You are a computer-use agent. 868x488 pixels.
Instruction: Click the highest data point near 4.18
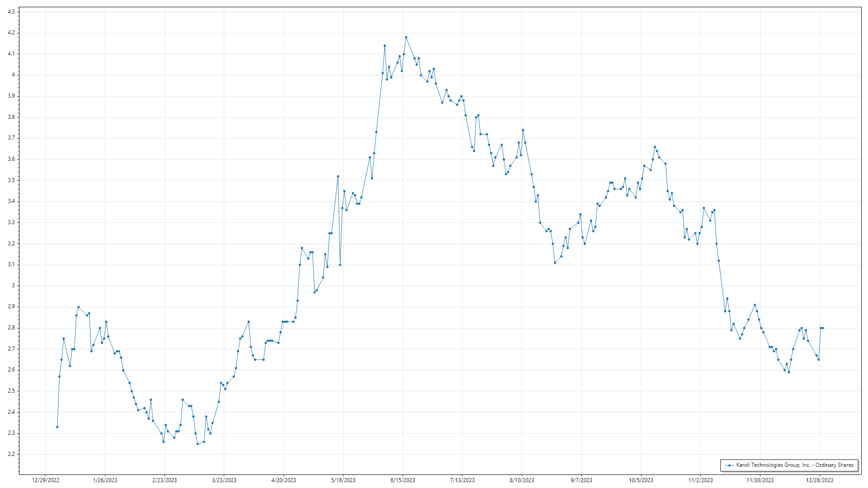click(x=406, y=37)
